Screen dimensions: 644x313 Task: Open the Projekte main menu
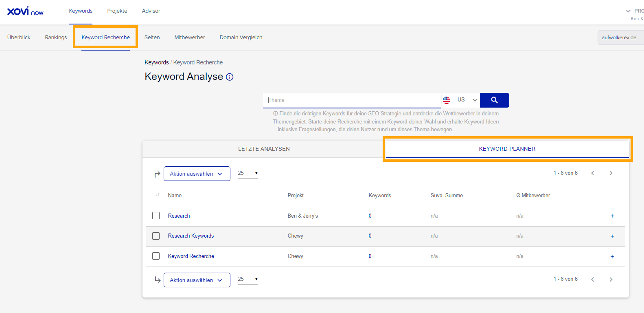[117, 11]
